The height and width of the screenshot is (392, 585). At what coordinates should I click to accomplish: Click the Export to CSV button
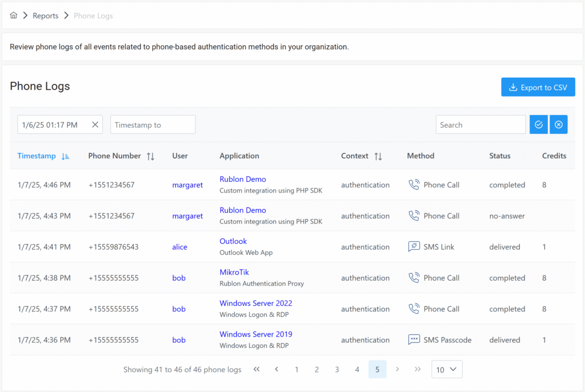(x=538, y=87)
